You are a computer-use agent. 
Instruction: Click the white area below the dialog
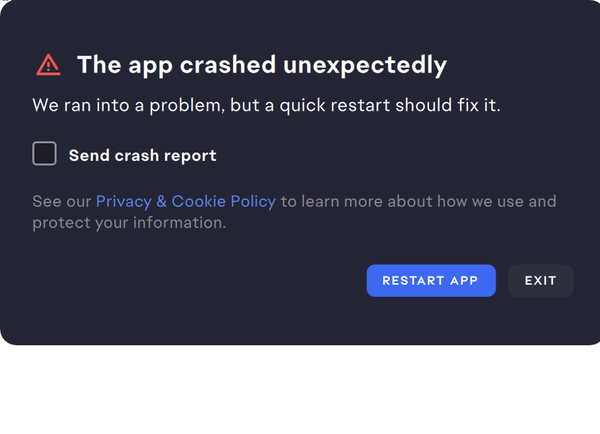coord(300,390)
